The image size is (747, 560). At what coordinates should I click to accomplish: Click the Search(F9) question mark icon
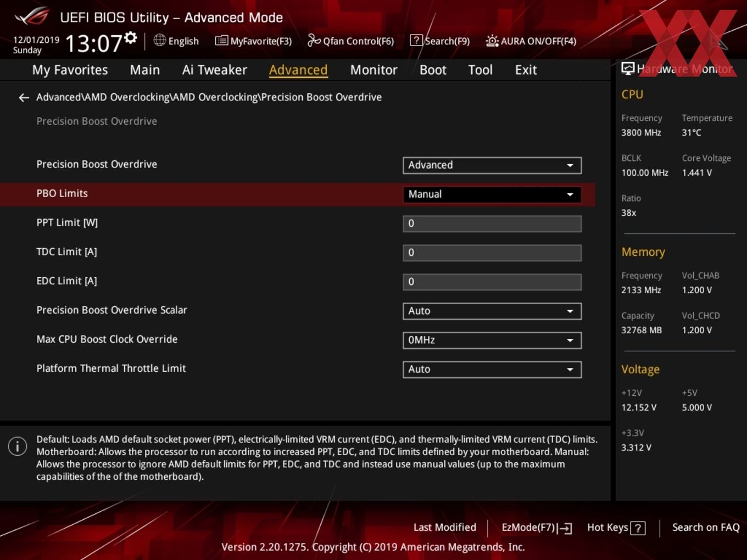coord(416,40)
